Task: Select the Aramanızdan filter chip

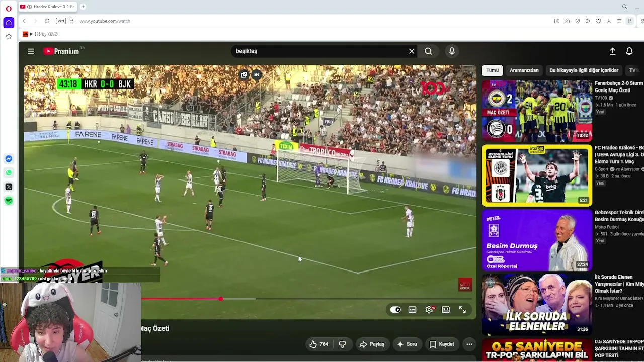Action: pyautogui.click(x=524, y=70)
